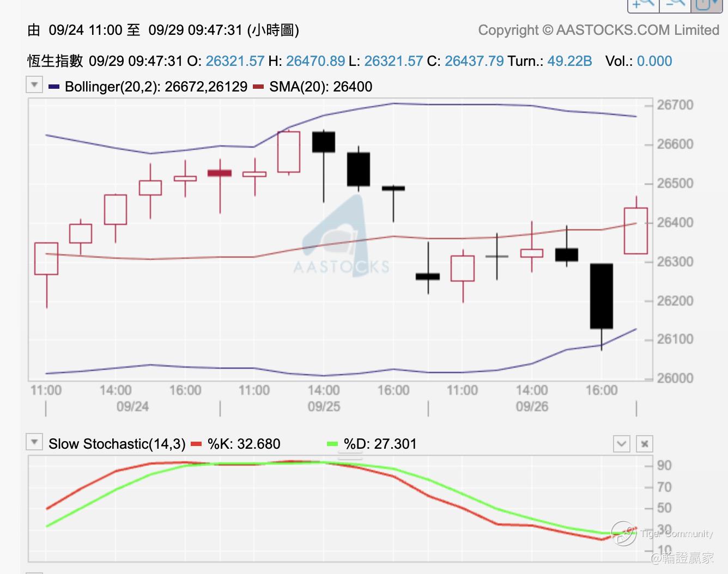Open the mouse mode dropdown at top right
This screenshot has width=728, height=574.
click(707, 4)
